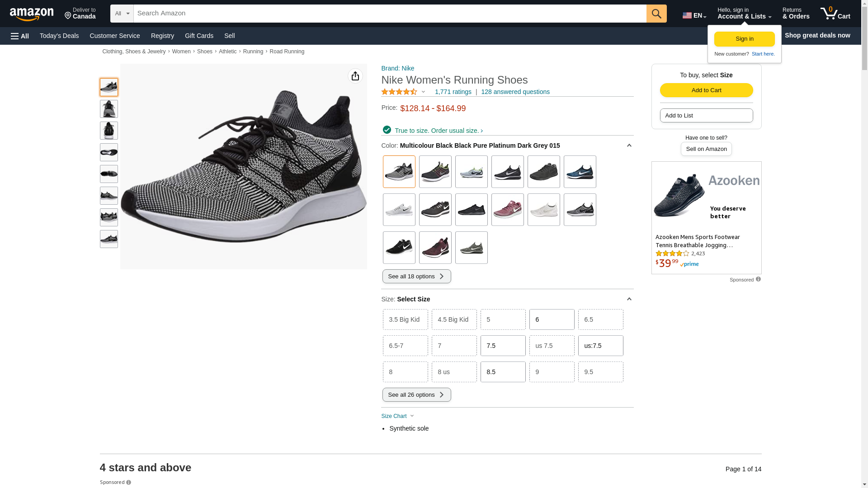The height and width of the screenshot is (488, 868).
Task: Open Today's Deals nav item
Action: (59, 36)
